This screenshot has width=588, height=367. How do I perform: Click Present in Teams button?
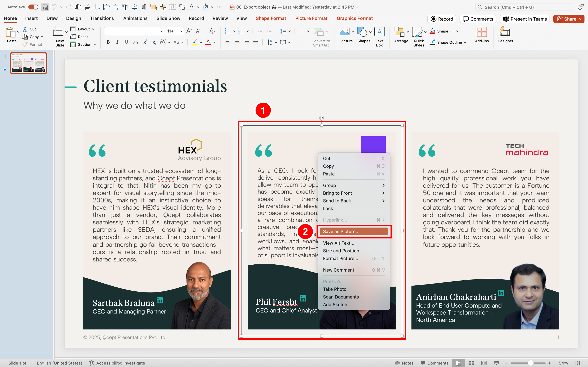tap(525, 19)
